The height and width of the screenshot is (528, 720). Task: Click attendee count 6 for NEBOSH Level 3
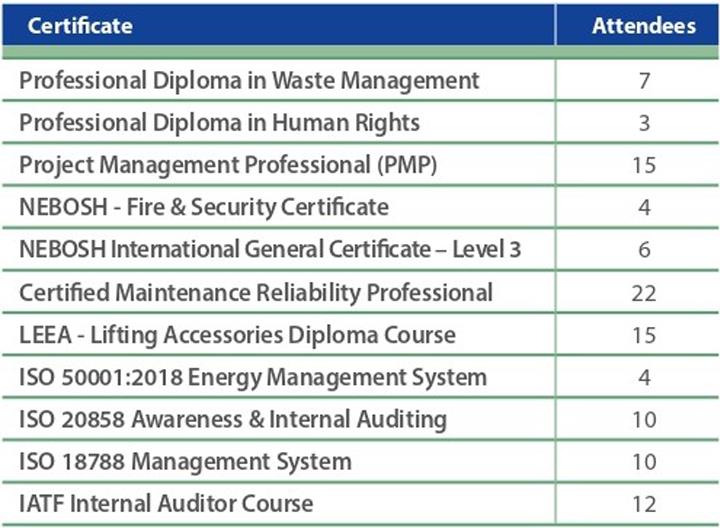point(644,250)
